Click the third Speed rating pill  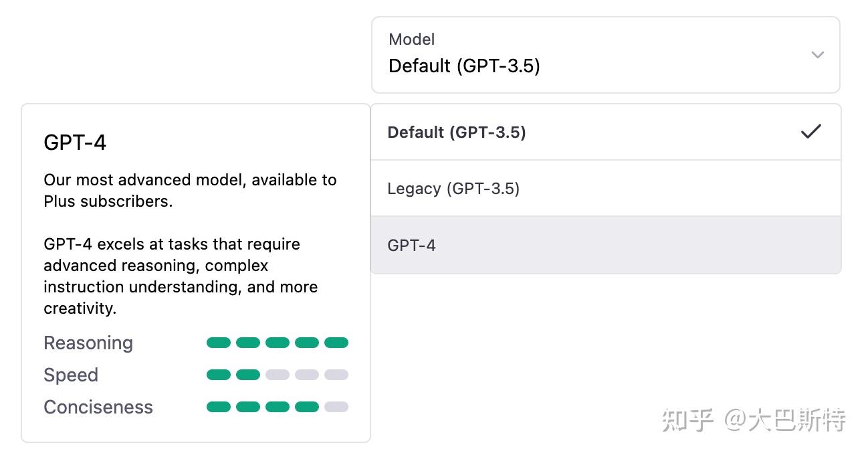click(x=278, y=375)
